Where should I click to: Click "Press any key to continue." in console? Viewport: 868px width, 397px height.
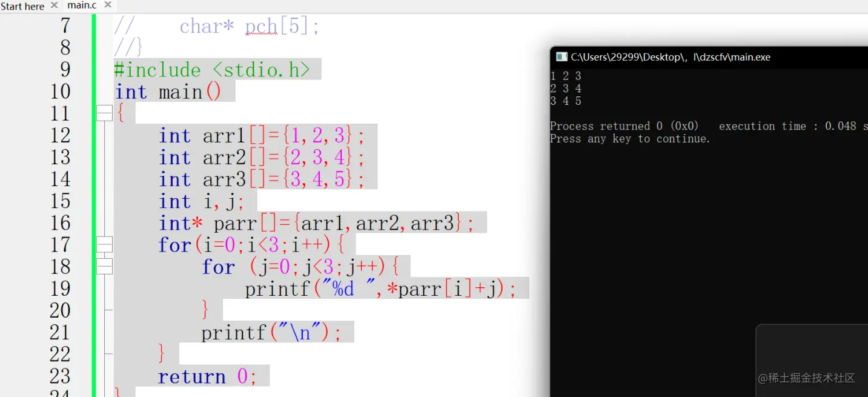(630, 139)
